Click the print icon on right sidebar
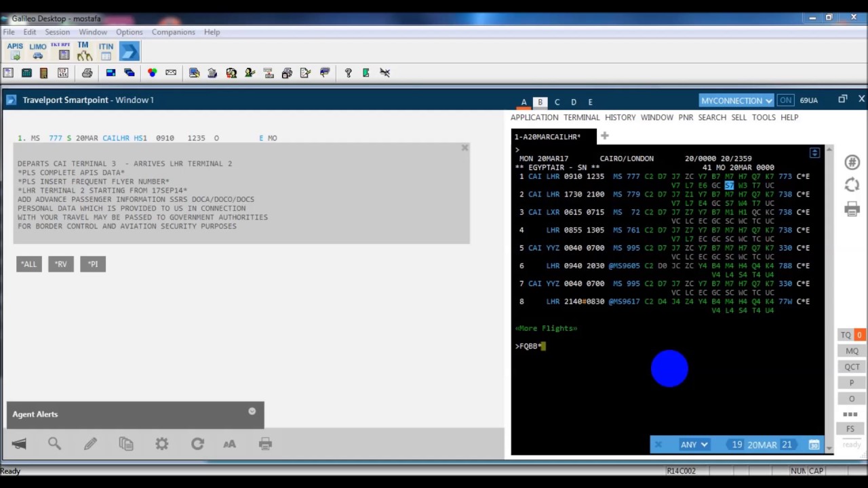 (852, 209)
